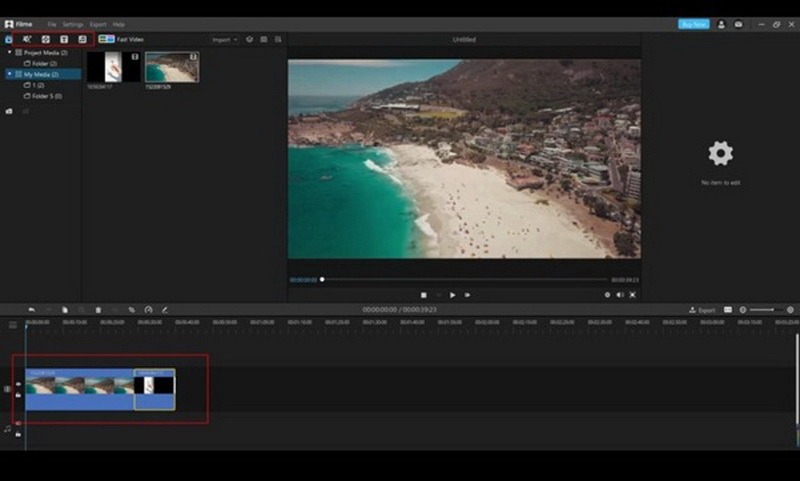Click the undo arrow in timeline toolbar
This screenshot has width=800, height=481.
point(31,310)
